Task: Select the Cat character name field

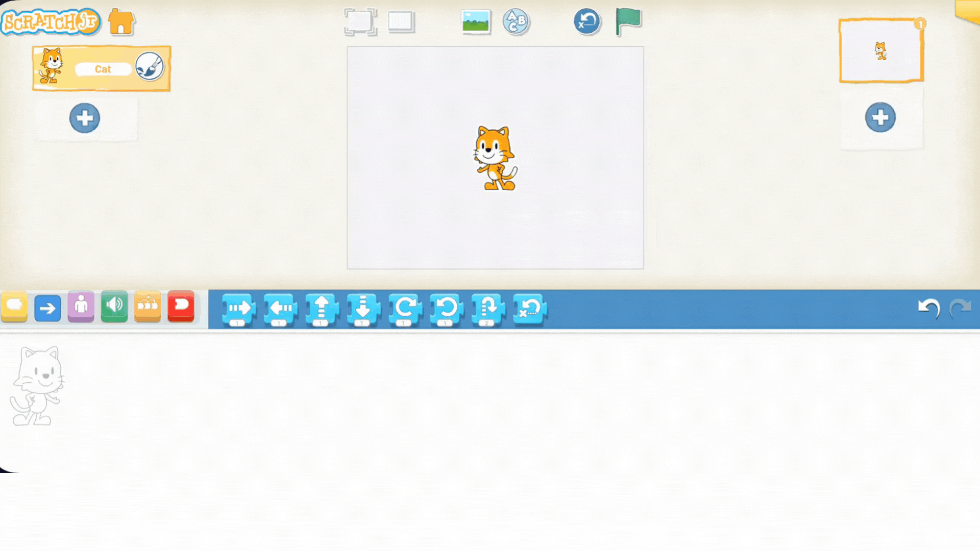Action: (x=103, y=69)
